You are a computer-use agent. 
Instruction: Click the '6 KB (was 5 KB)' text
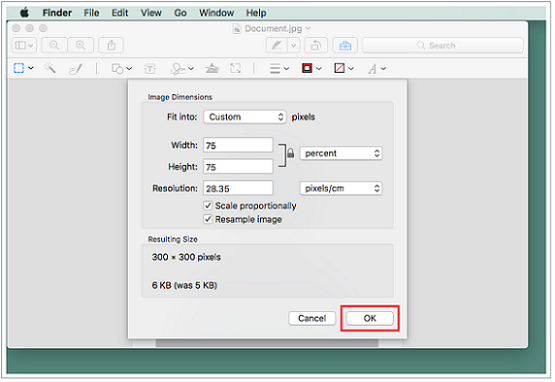point(184,285)
